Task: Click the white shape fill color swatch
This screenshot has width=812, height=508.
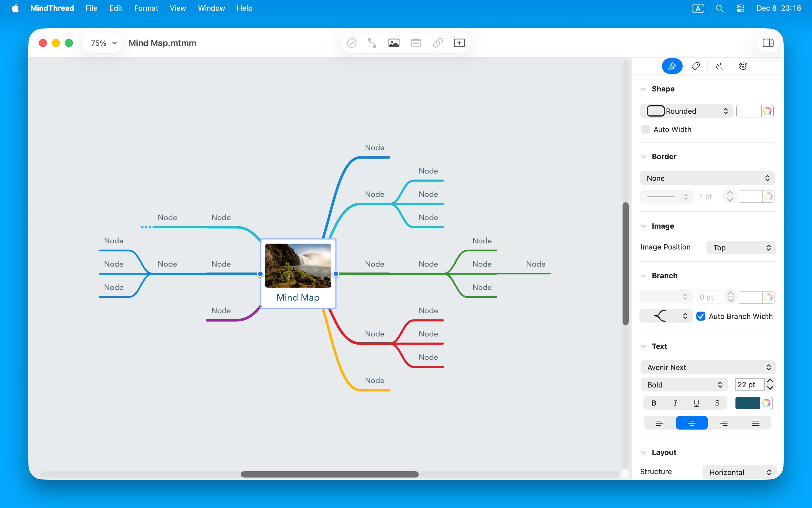Action: click(749, 111)
